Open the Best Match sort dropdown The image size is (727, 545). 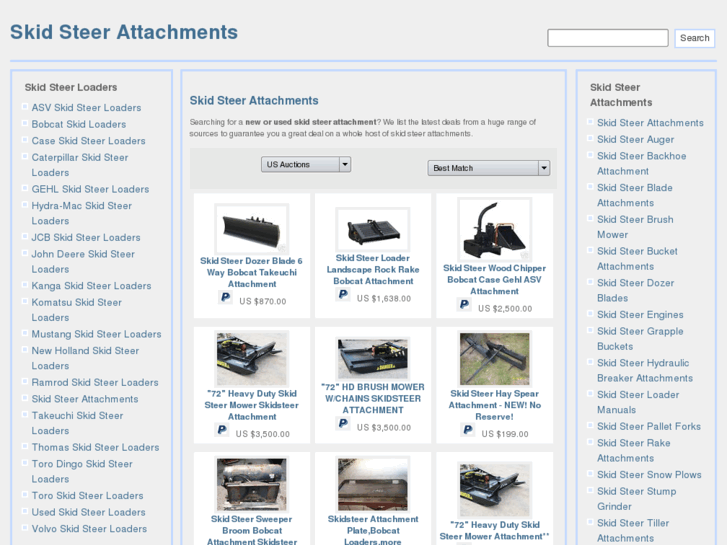point(489,168)
